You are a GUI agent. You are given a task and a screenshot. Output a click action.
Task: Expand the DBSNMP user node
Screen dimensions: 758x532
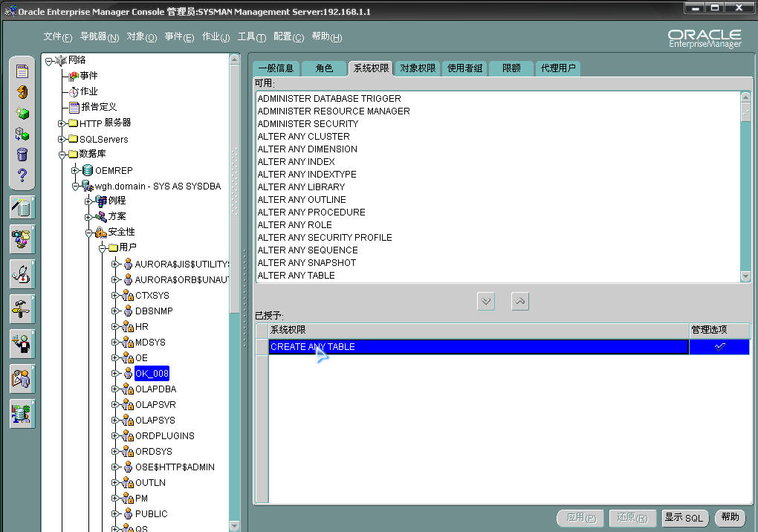coord(115,311)
